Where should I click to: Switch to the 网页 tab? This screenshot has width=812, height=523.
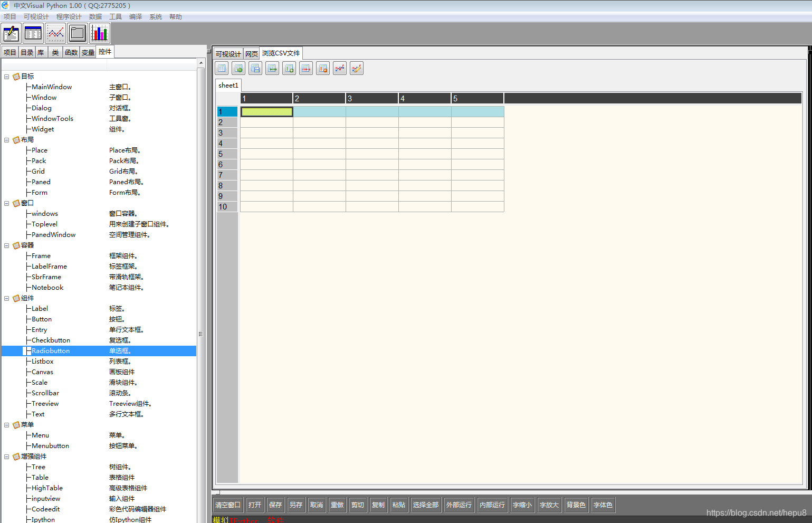(252, 54)
